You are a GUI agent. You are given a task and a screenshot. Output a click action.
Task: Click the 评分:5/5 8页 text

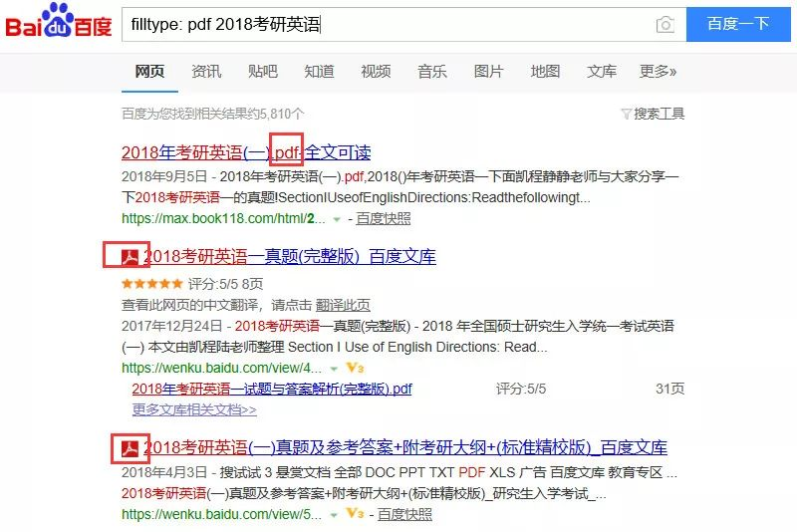point(225,284)
